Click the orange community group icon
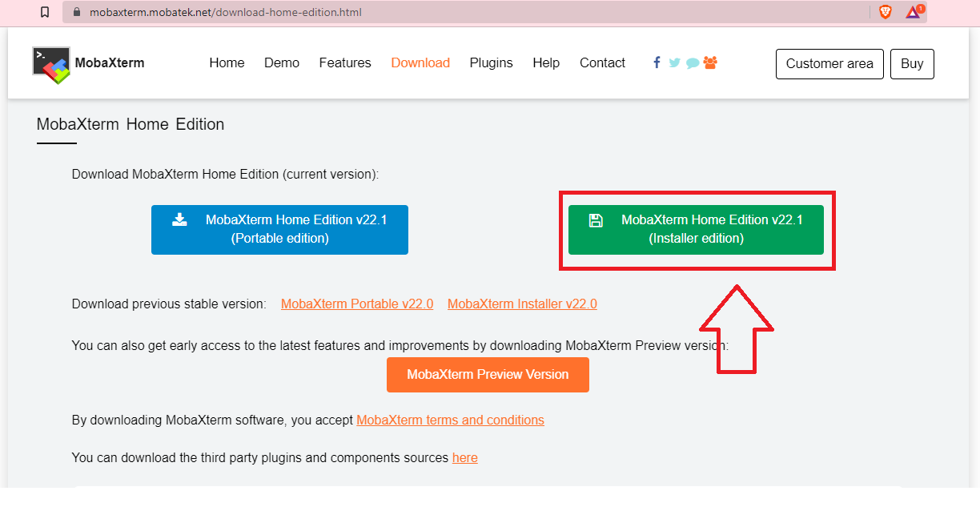Screen dimensions: 980x519 click(x=710, y=62)
